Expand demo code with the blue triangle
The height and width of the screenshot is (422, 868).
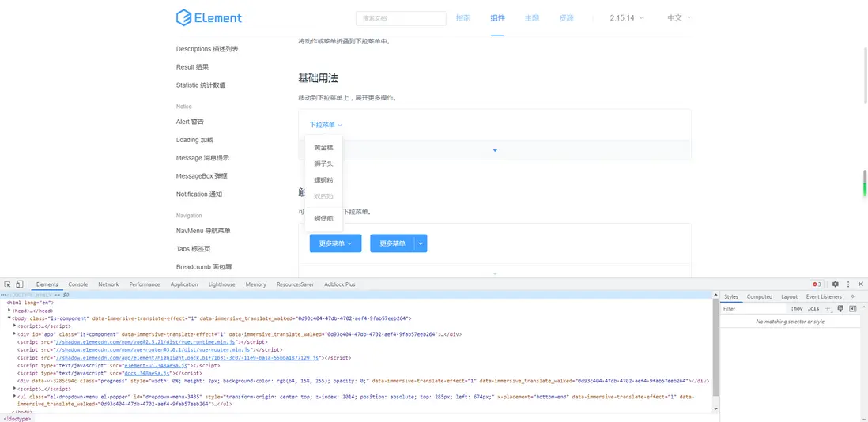pos(495,150)
